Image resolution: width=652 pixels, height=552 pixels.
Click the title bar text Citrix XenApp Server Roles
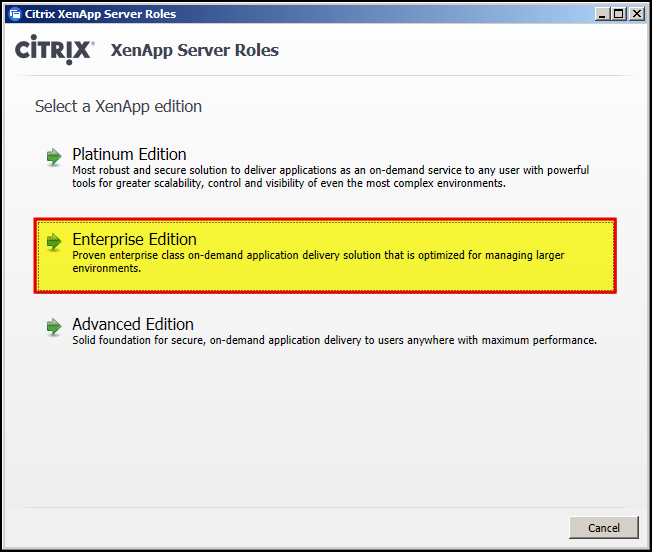click(94, 14)
